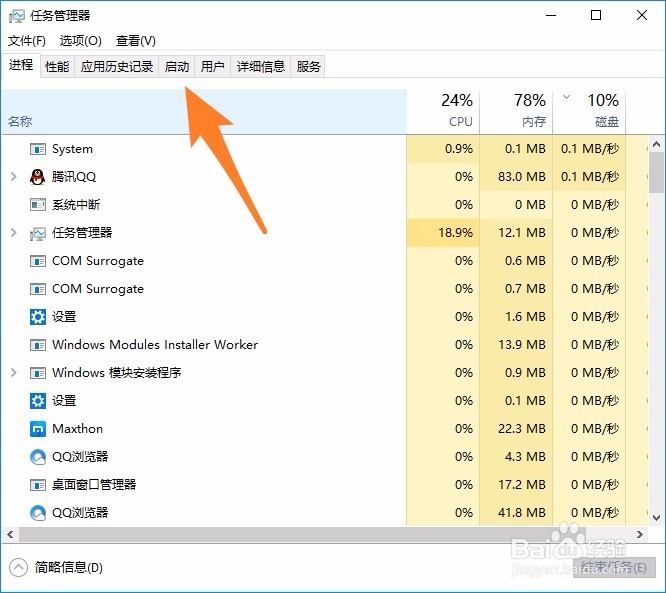666x593 pixels.
Task: Expand the Windows 模块安装程序 group
Action: (x=14, y=373)
